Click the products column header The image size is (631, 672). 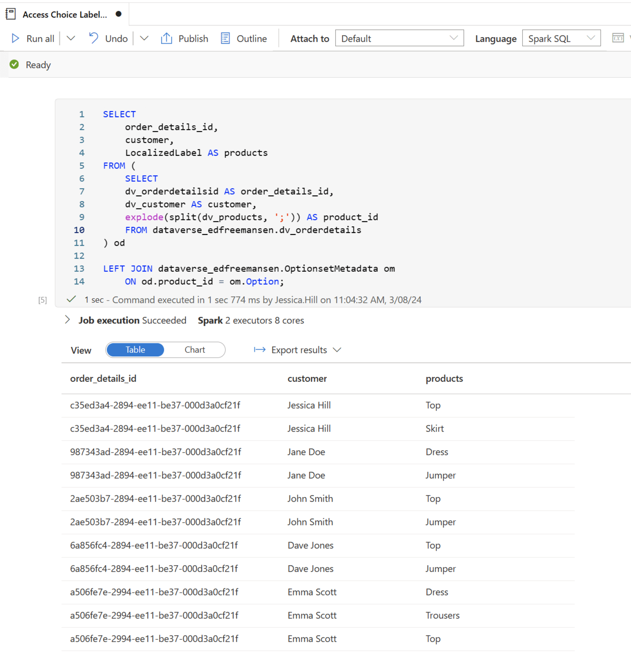coord(444,379)
